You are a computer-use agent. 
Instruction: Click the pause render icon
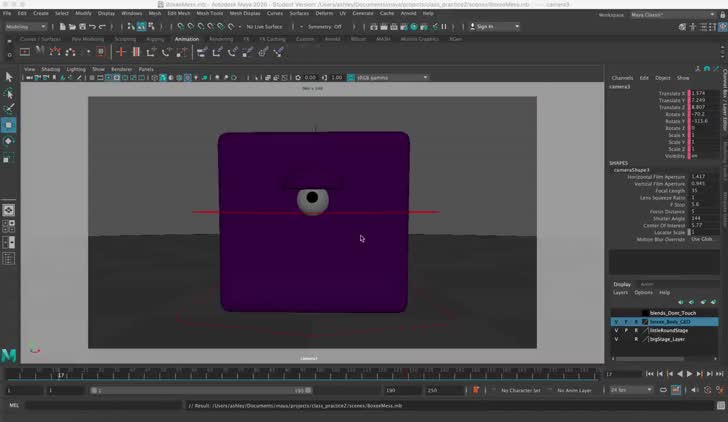pos(444,27)
